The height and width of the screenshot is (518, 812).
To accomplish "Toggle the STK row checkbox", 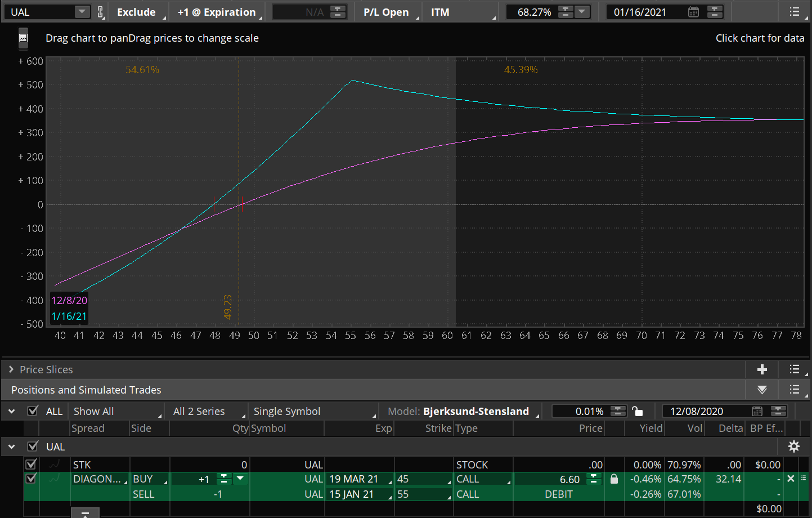I will tap(31, 465).
